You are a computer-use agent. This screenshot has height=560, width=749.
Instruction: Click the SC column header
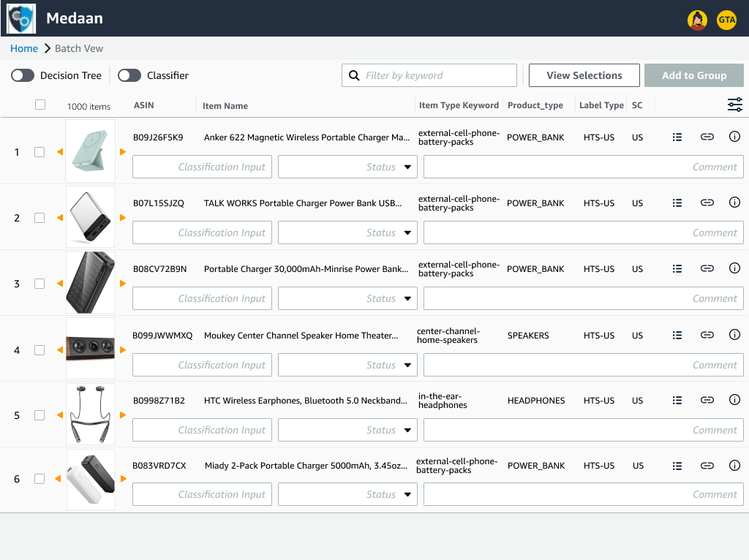tap(637, 105)
